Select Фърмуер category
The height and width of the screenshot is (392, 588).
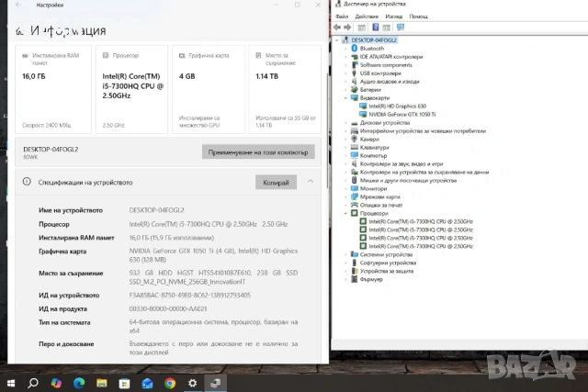coord(371,279)
